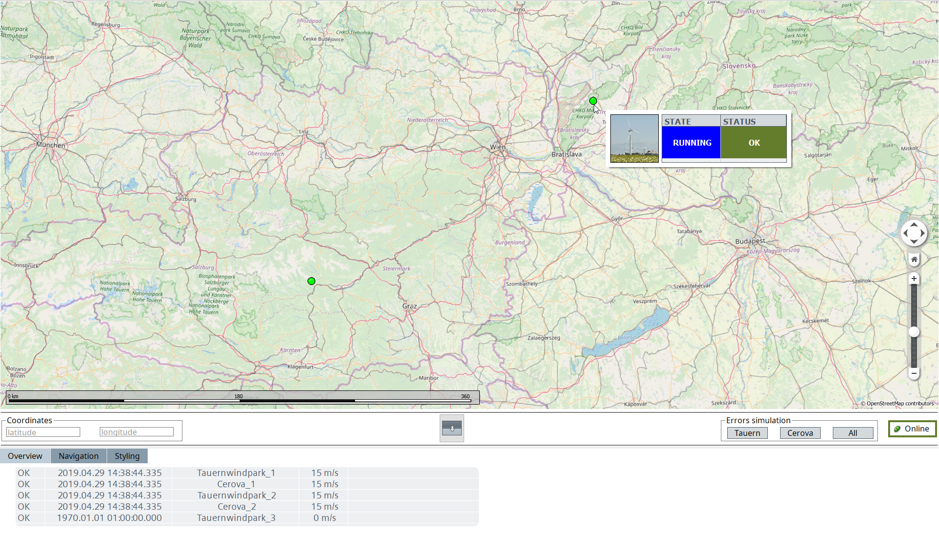Pan map down with navigation arrow
This screenshot has width=939, height=560.
click(x=914, y=241)
